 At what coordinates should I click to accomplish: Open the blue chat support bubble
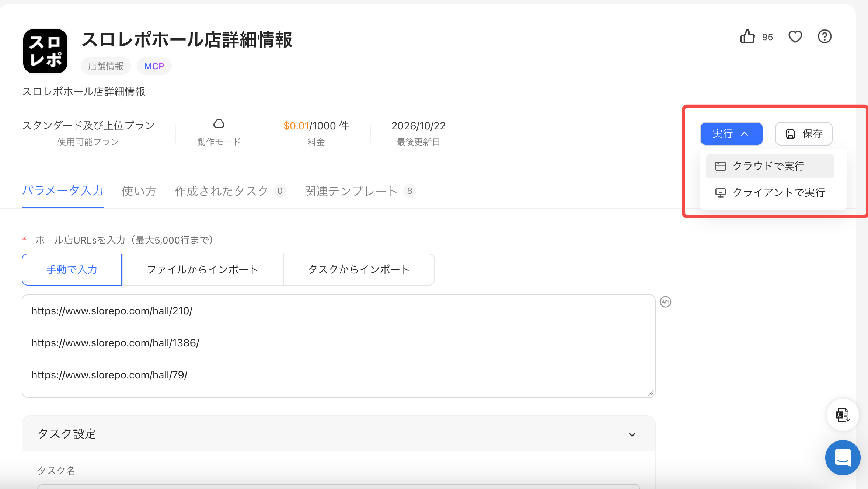pyautogui.click(x=843, y=457)
